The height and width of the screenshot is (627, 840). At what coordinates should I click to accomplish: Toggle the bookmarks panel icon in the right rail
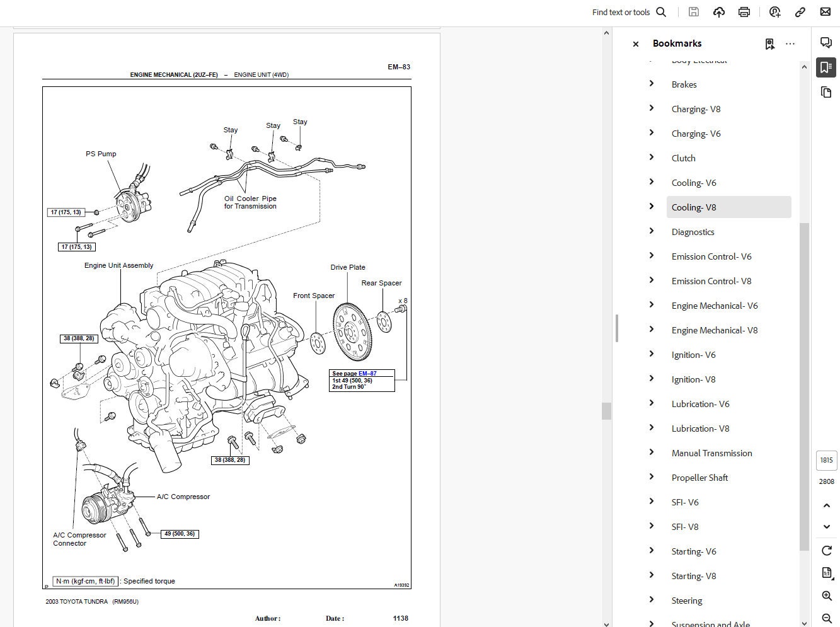click(826, 67)
